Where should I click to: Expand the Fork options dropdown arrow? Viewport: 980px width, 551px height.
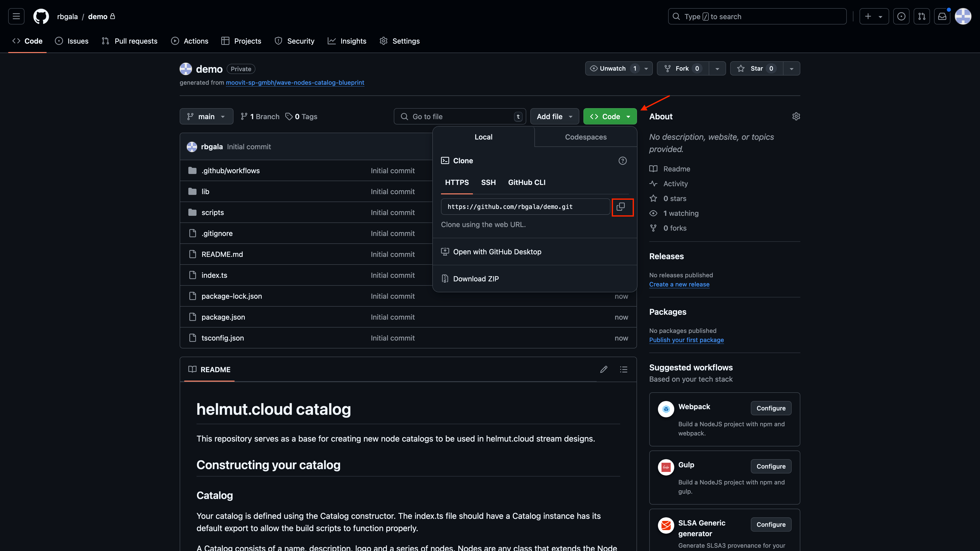tap(717, 68)
